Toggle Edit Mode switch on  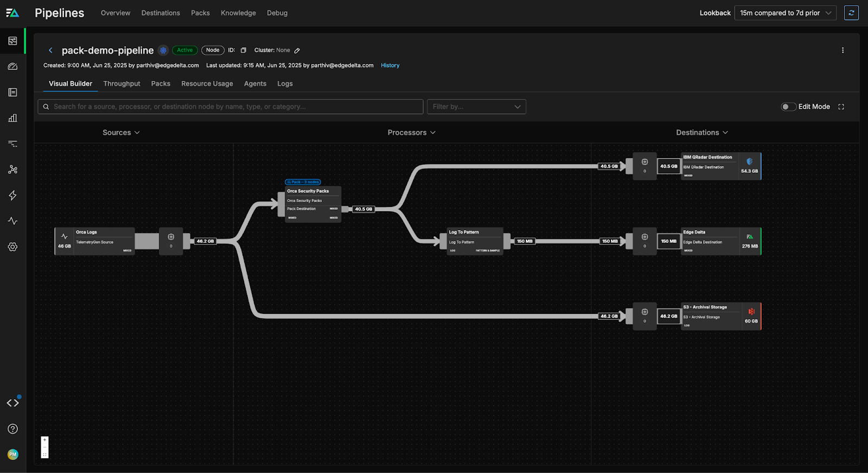(788, 107)
